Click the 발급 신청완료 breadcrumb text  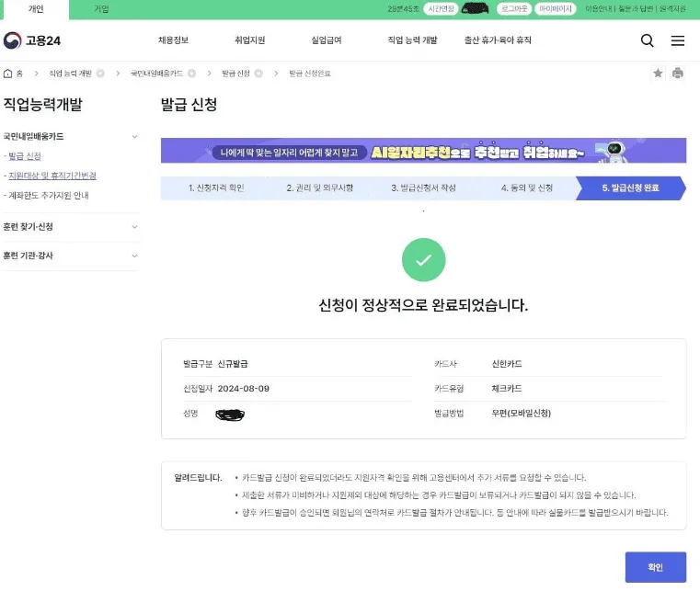coord(310,74)
